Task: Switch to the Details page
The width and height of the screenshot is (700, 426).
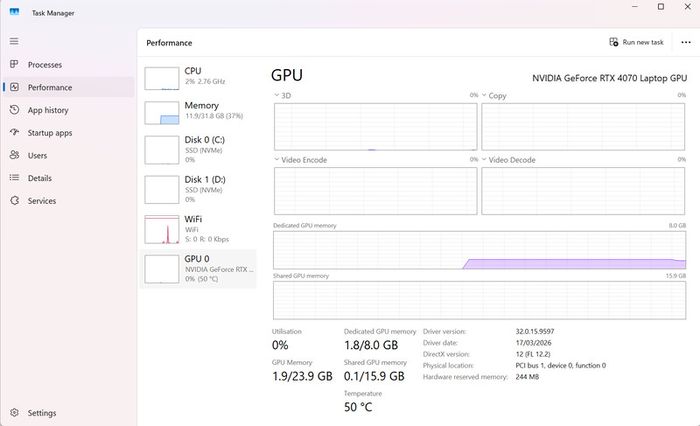Action: (69, 178)
